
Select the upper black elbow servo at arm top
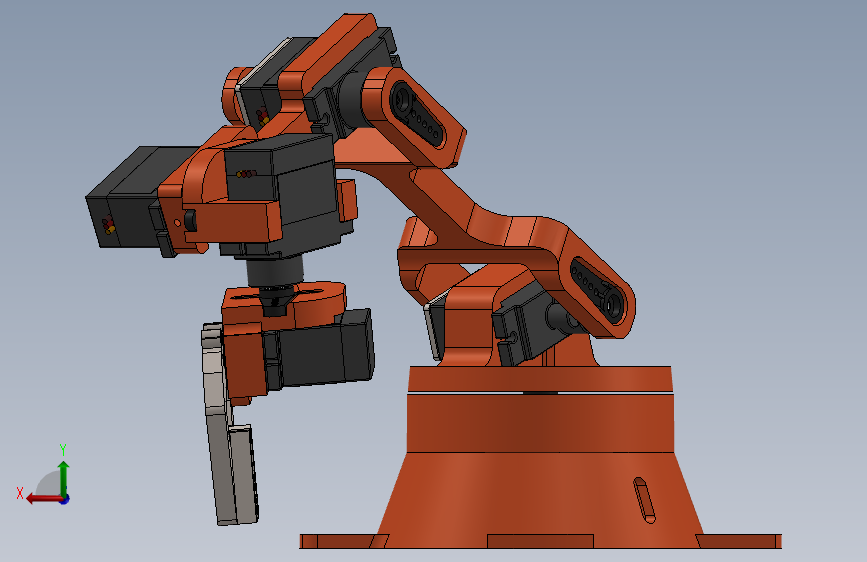click(354, 83)
